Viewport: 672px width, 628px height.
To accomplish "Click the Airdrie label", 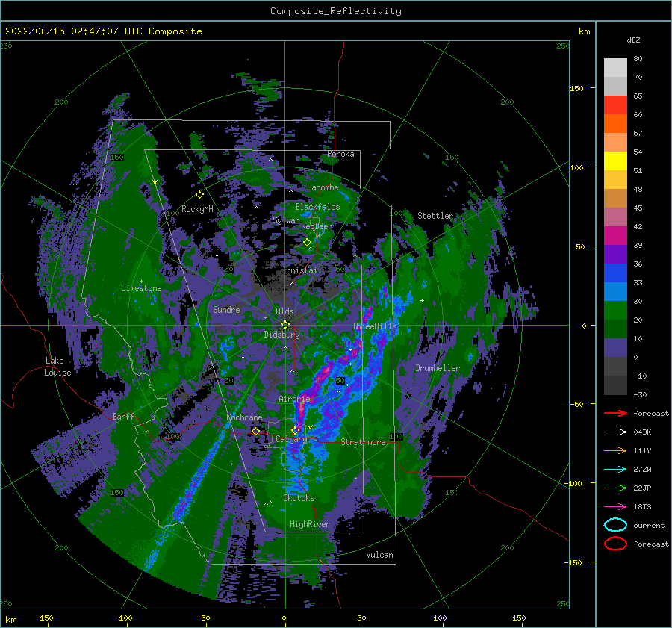I will click(x=294, y=399).
